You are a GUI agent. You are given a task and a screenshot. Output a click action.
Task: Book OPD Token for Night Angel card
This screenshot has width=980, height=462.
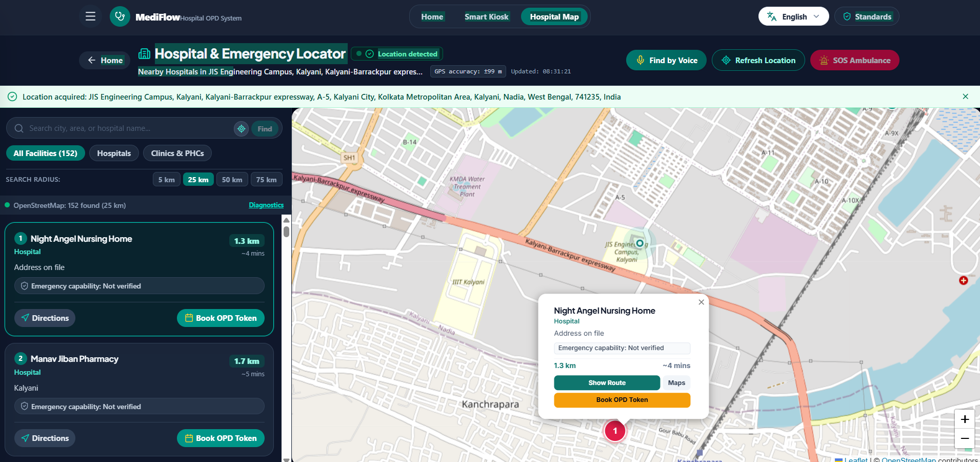[221, 318]
